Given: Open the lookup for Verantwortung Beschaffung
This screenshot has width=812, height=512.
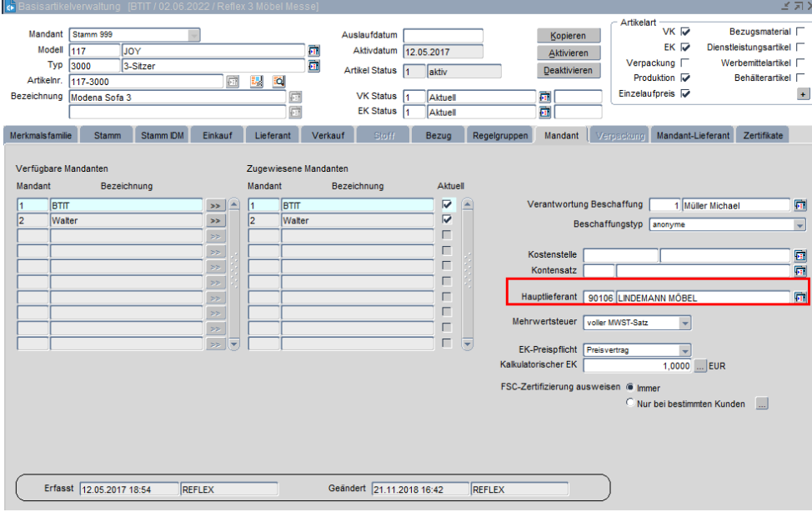Looking at the screenshot, I should [800, 205].
